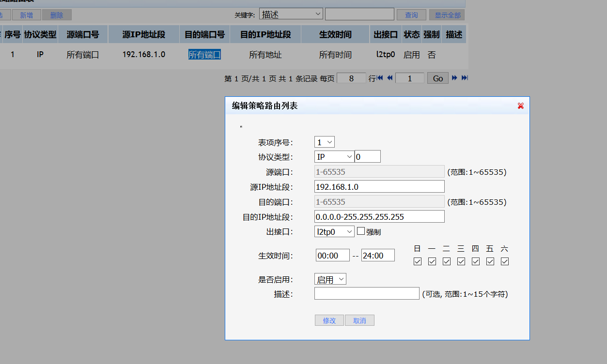This screenshot has width=607, height=364.
Task: Click the 描述 text field in dialog
Action: (x=367, y=294)
